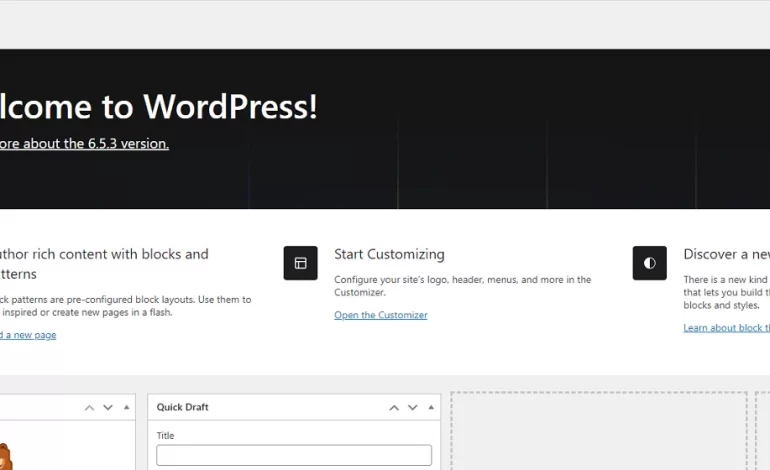Move the left widget up arrow

[x=89, y=408]
